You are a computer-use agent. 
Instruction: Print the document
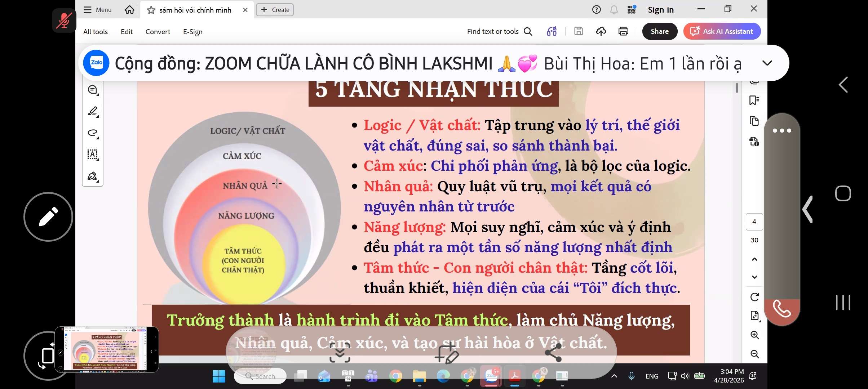click(623, 31)
